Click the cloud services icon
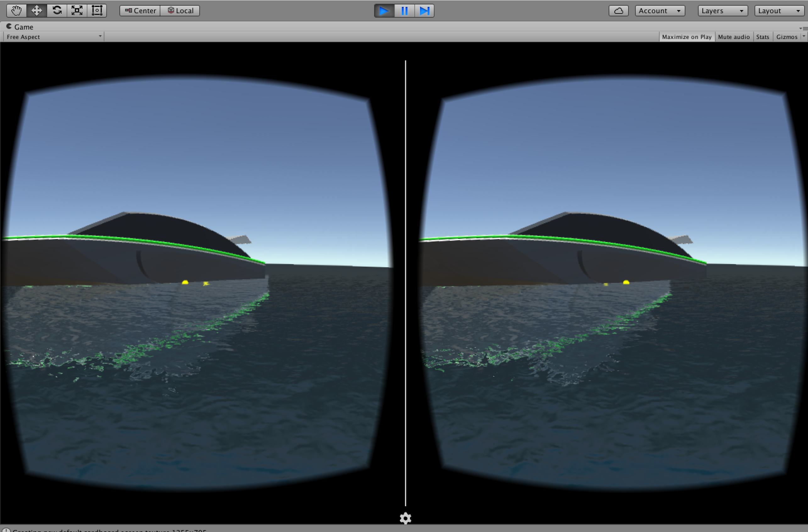 click(x=620, y=11)
